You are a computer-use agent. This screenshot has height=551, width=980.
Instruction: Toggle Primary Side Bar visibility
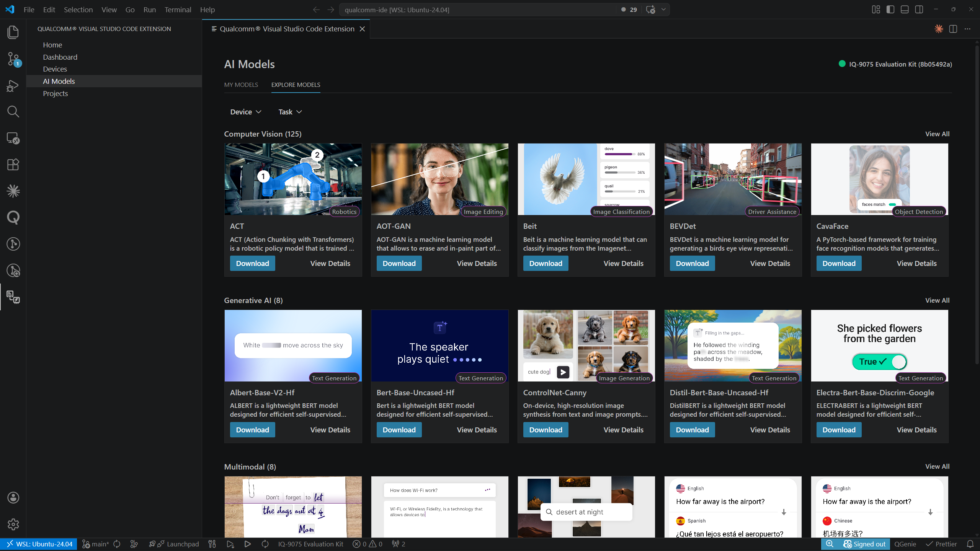[x=890, y=10]
